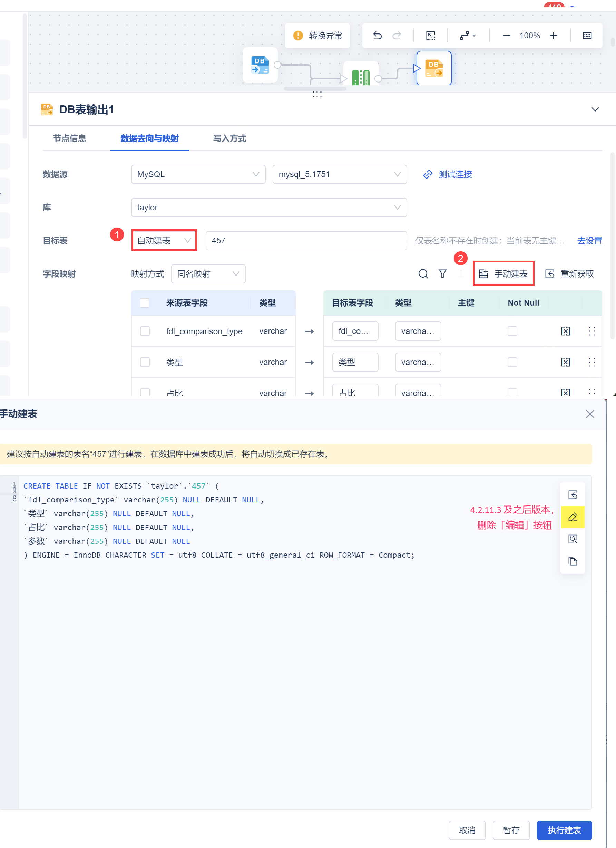Close the 手动建表 dialog
The width and height of the screenshot is (616, 848).
(590, 414)
